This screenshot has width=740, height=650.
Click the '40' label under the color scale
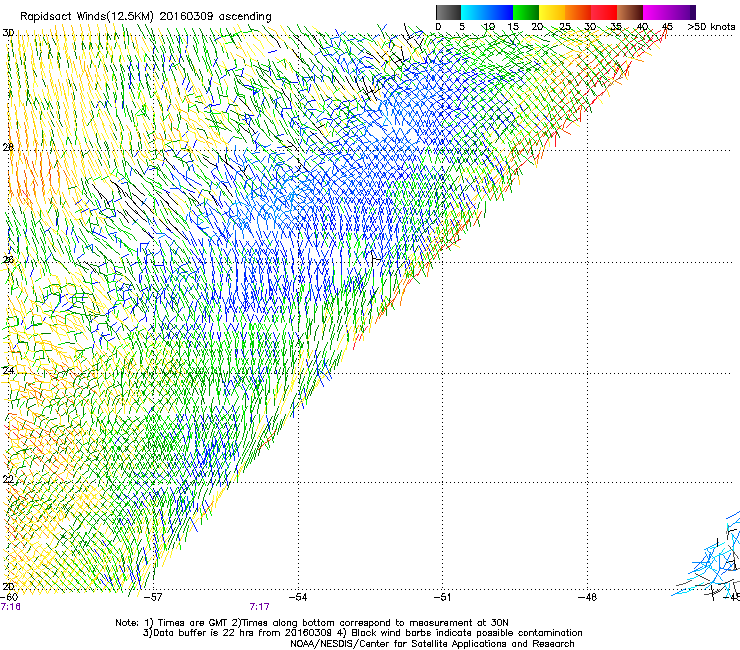642,26
